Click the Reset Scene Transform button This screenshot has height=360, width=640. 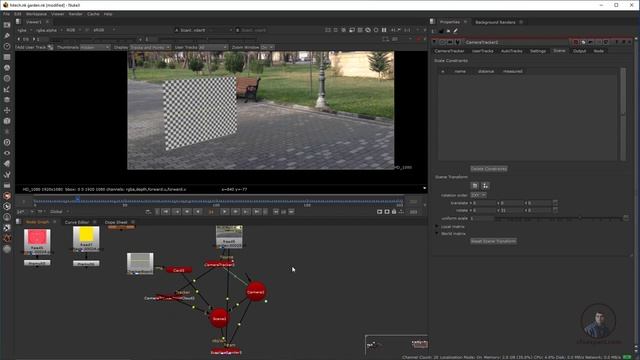click(x=493, y=241)
